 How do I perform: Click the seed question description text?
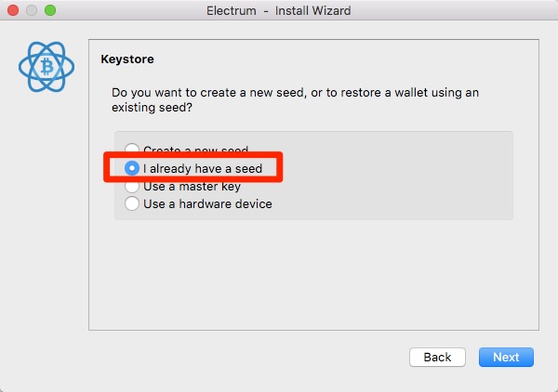click(x=295, y=100)
